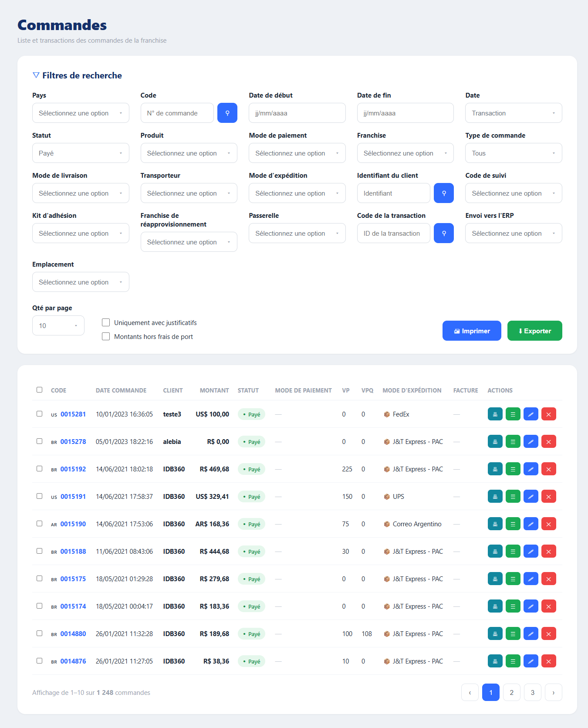The height and width of the screenshot is (728, 588).
Task: Print order 0015188 via teal icon
Action: pos(495,552)
